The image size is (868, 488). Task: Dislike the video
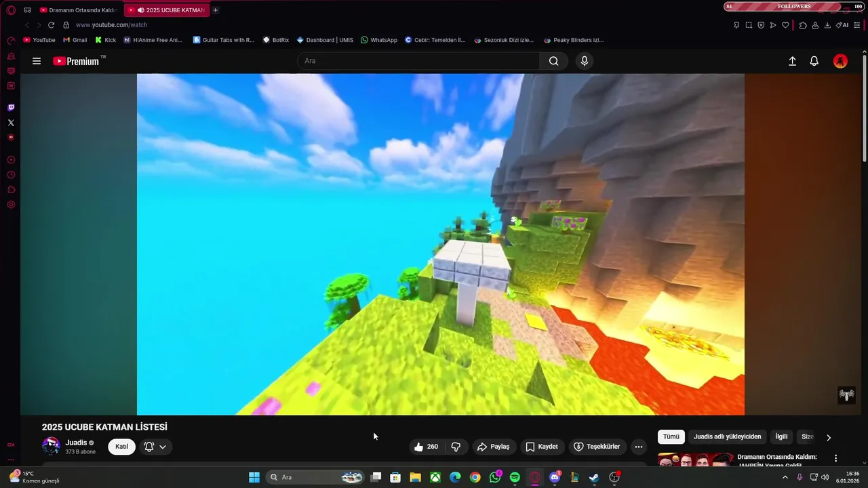click(456, 447)
